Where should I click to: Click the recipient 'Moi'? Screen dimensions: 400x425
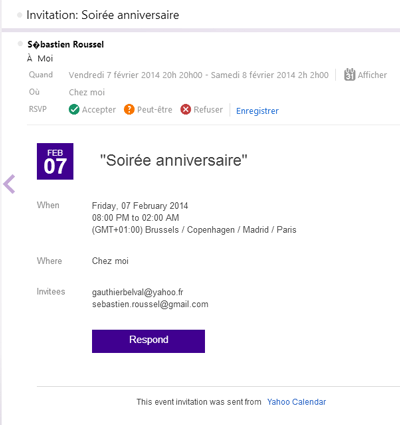point(45,59)
